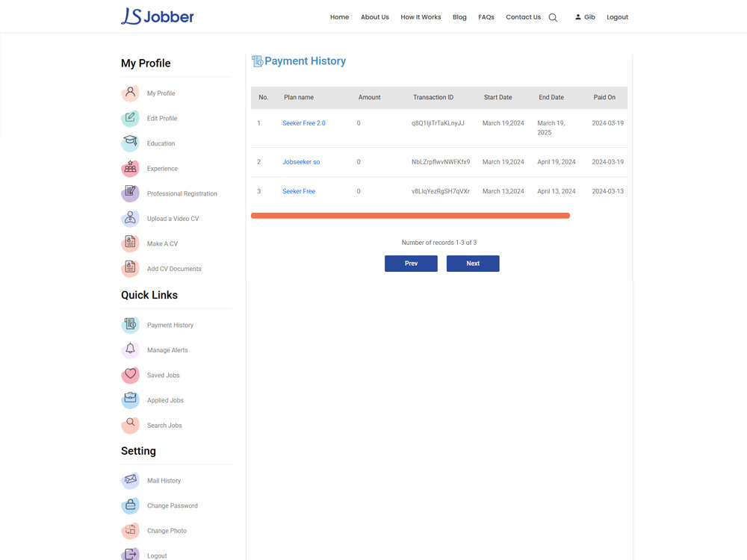Image resolution: width=747 pixels, height=560 pixels.
Task: Open the Blog navigation item
Action: (x=459, y=17)
